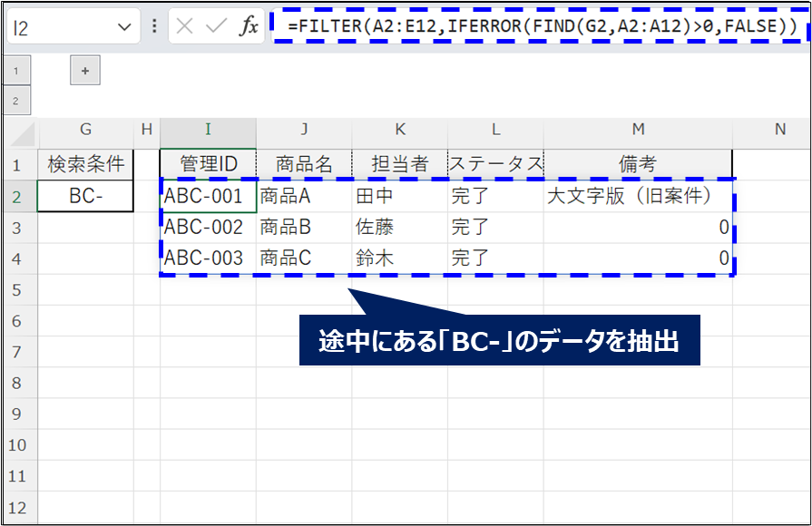Image resolution: width=812 pixels, height=526 pixels.
Task: Click the Select All triangle at sheet corner
Action: tap(20, 131)
